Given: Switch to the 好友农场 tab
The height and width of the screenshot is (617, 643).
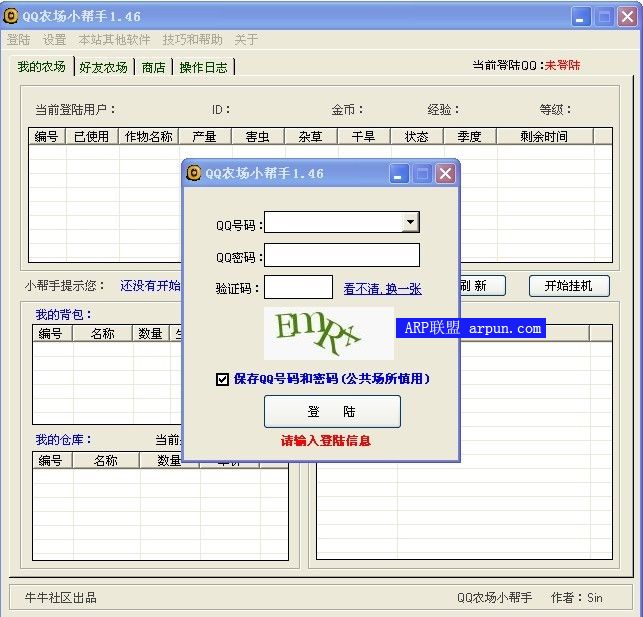Looking at the screenshot, I should coord(103,67).
